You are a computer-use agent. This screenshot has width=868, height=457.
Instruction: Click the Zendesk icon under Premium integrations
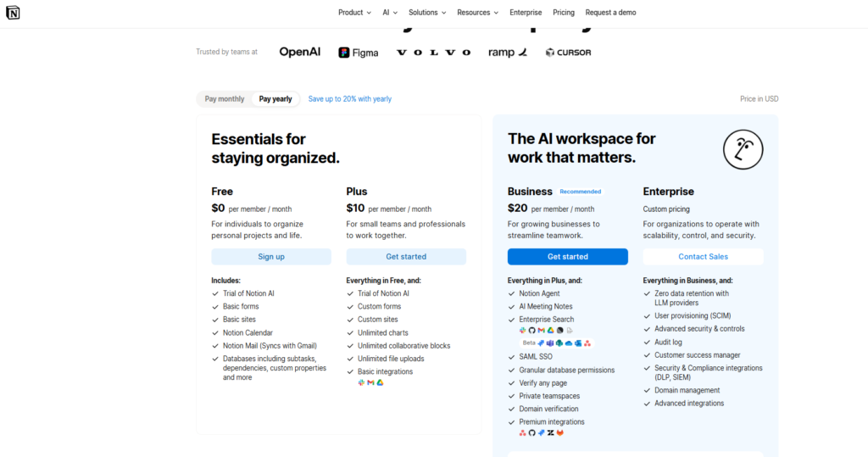click(x=551, y=433)
